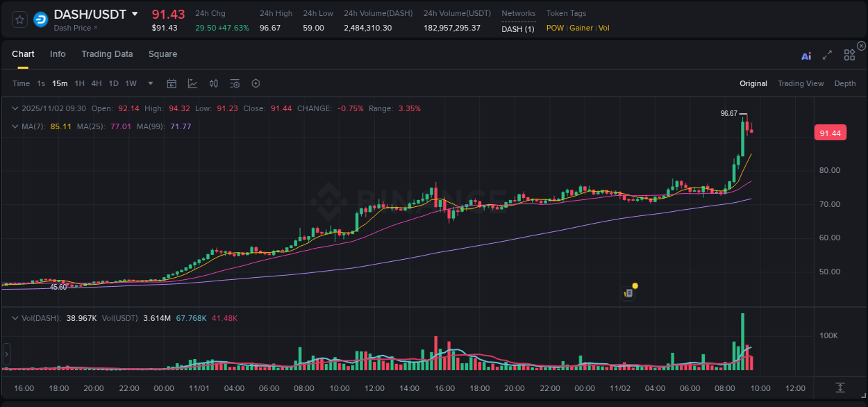The width and height of the screenshot is (868, 407).
Task: Open the go-to-date calendar tool
Action: tap(172, 83)
